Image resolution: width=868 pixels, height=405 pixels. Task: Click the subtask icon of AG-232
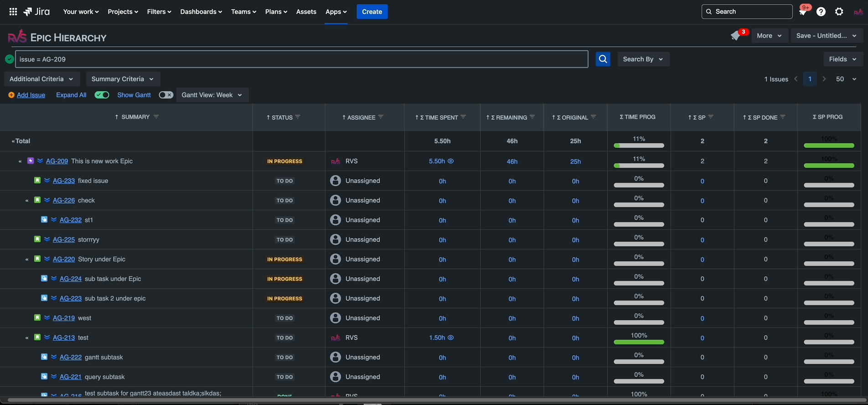[44, 219]
